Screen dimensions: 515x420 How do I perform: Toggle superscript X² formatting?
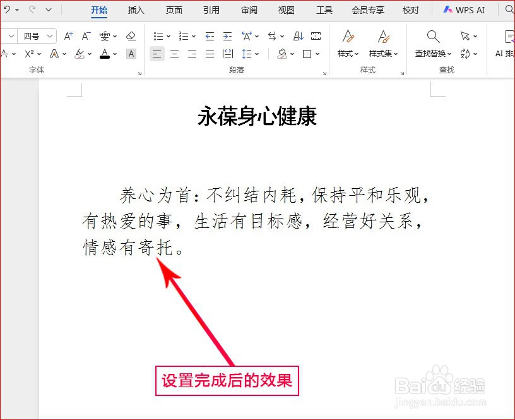(29, 54)
